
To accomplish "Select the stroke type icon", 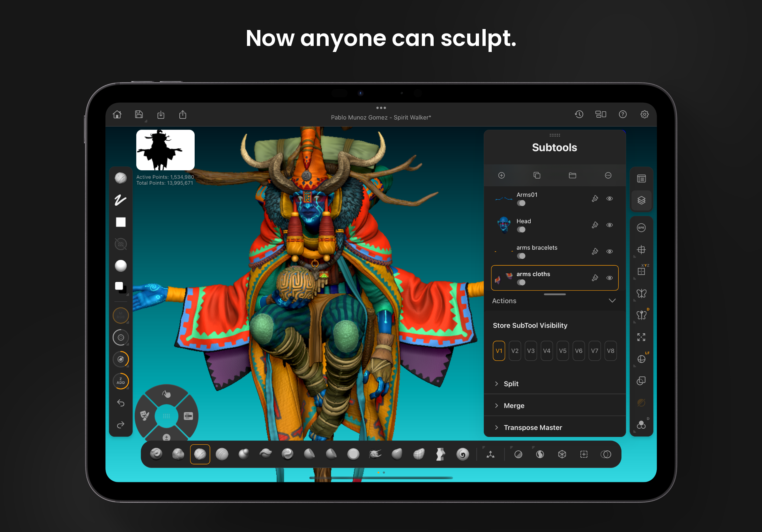I will click(x=121, y=200).
